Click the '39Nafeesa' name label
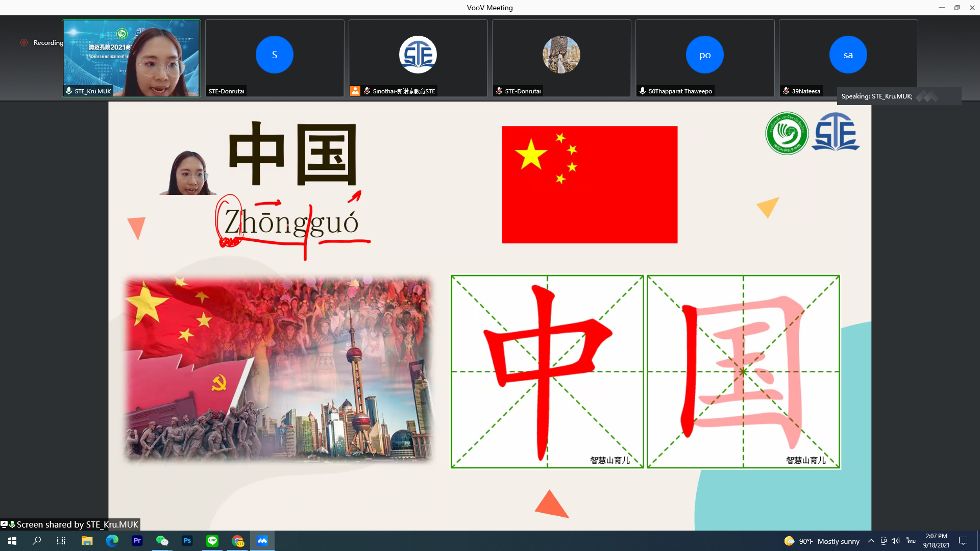Image resolution: width=980 pixels, height=551 pixels. pyautogui.click(x=806, y=91)
